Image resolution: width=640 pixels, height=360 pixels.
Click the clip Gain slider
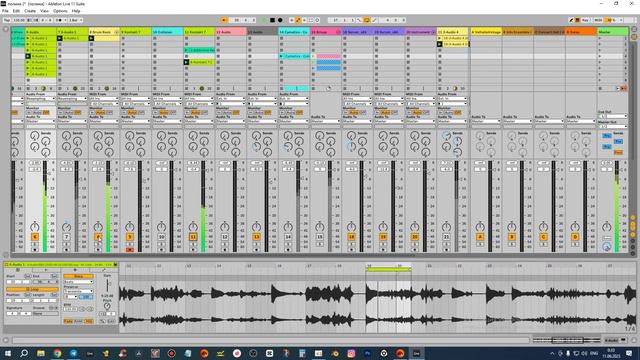107,286
